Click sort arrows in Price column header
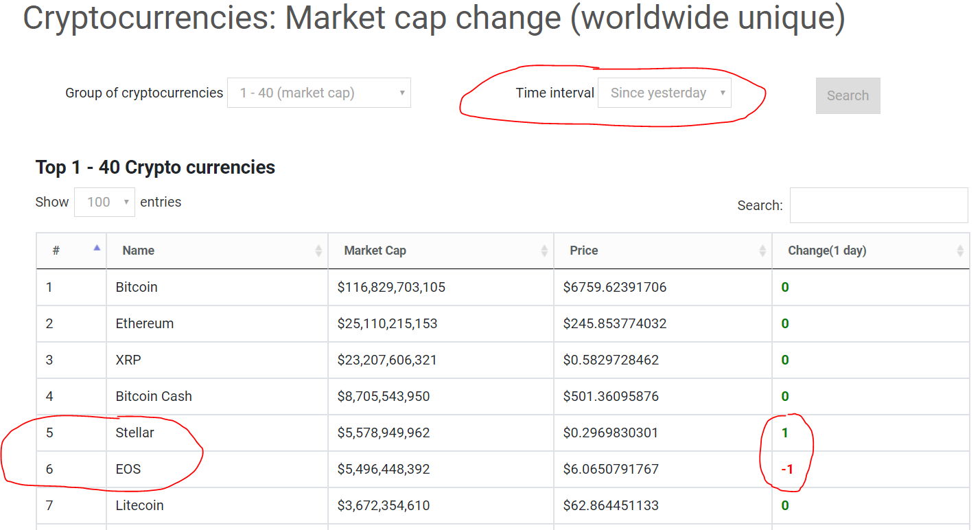Image resolution: width=980 pixels, height=530 pixels. (x=762, y=251)
